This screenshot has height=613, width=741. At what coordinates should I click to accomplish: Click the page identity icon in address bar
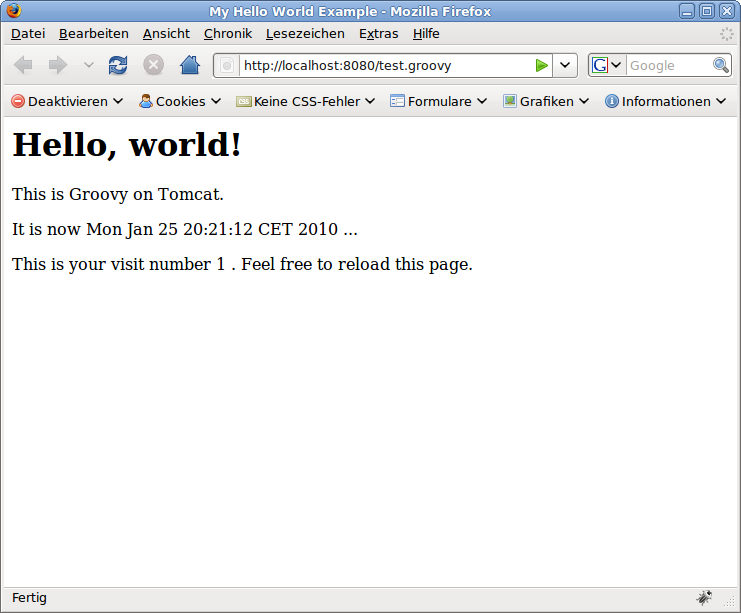coord(227,65)
